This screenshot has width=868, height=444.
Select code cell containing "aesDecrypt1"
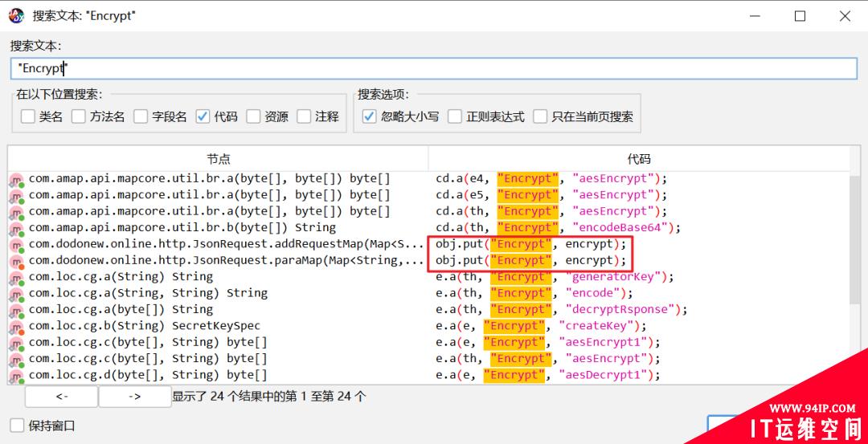(x=549, y=375)
